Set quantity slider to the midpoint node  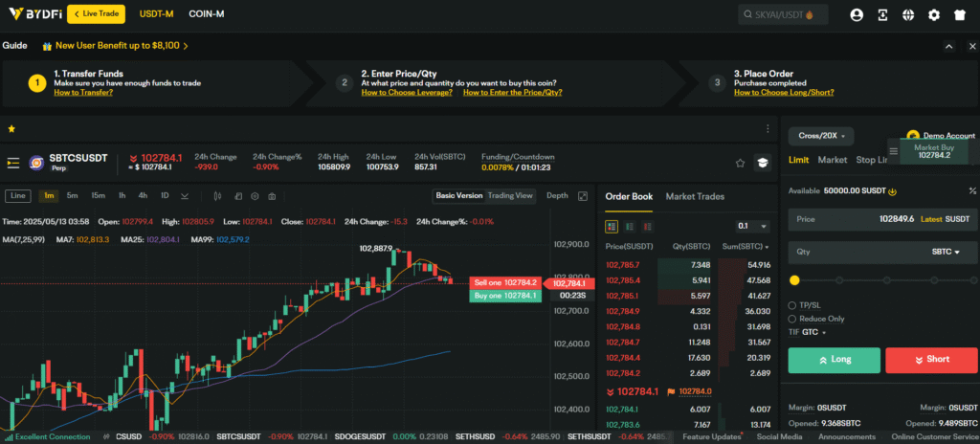pos(885,280)
